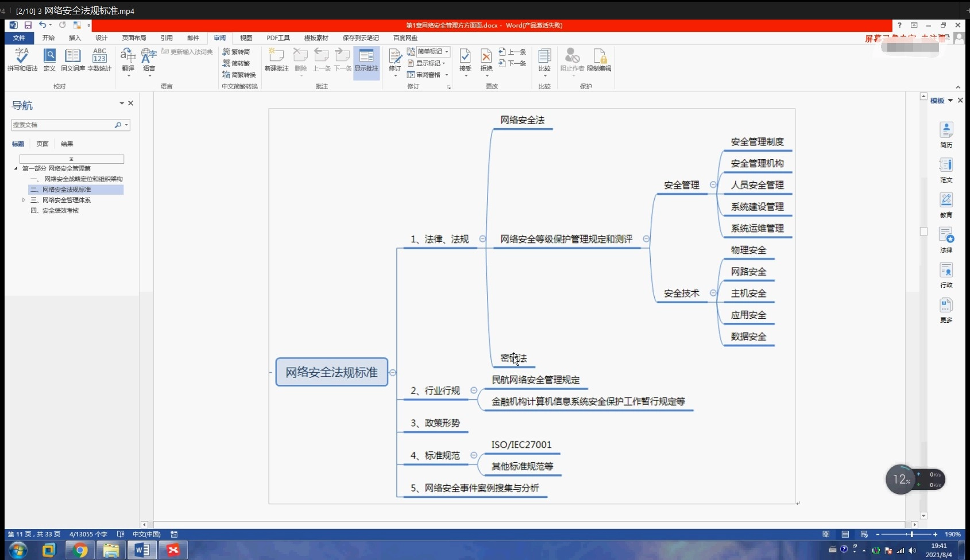The width and height of the screenshot is (970, 560).
Task: Collapse the 安全管理 mind map node
Action: [x=714, y=185]
